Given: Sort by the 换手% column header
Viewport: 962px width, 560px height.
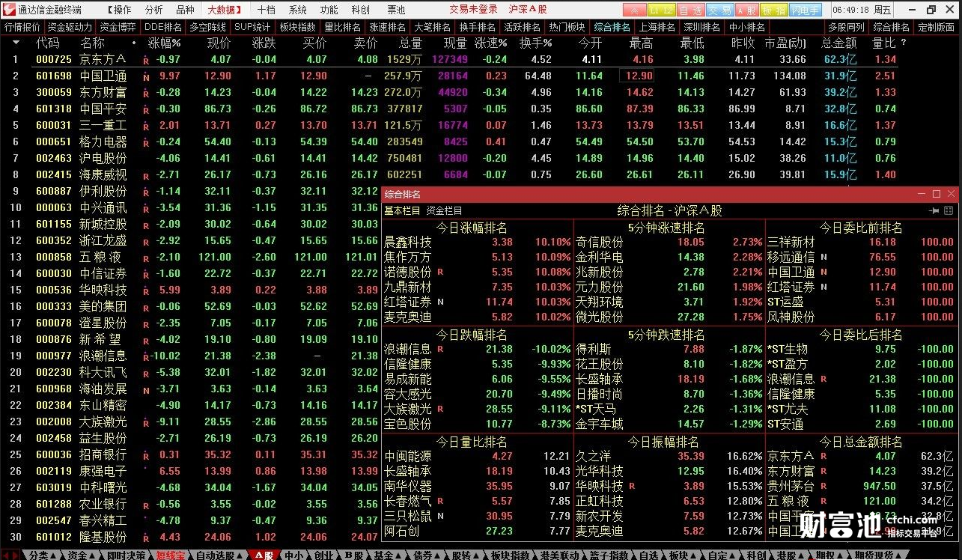Looking at the screenshot, I should pyautogui.click(x=535, y=43).
